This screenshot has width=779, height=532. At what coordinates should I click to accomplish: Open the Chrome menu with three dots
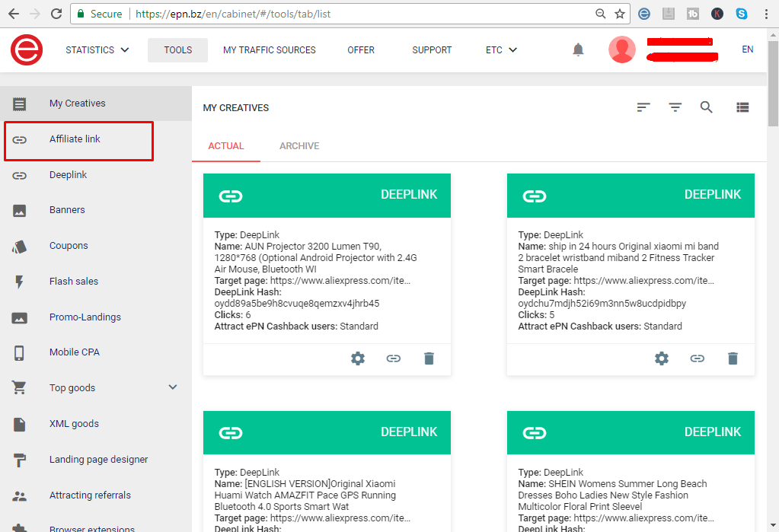tap(767, 14)
